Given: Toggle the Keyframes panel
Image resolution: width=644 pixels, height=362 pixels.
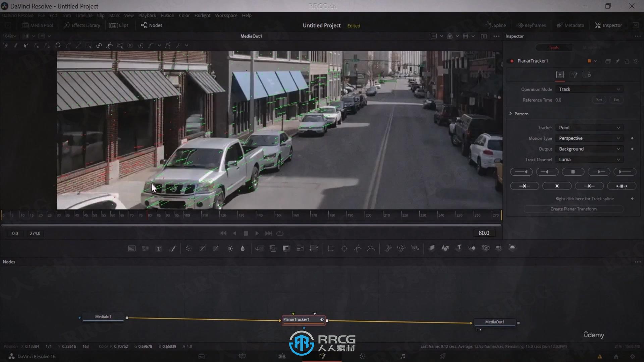Looking at the screenshot, I should [x=531, y=25].
